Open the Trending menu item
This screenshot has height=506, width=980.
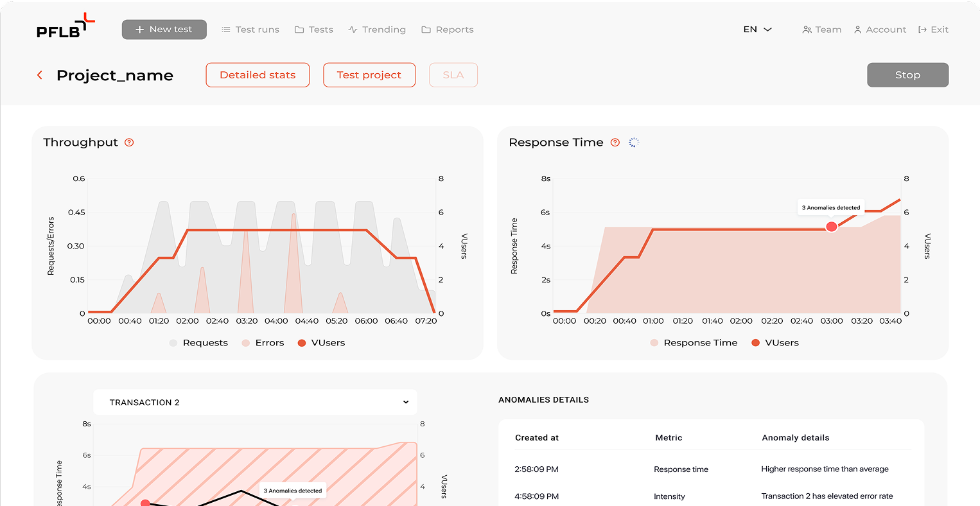pyautogui.click(x=377, y=30)
